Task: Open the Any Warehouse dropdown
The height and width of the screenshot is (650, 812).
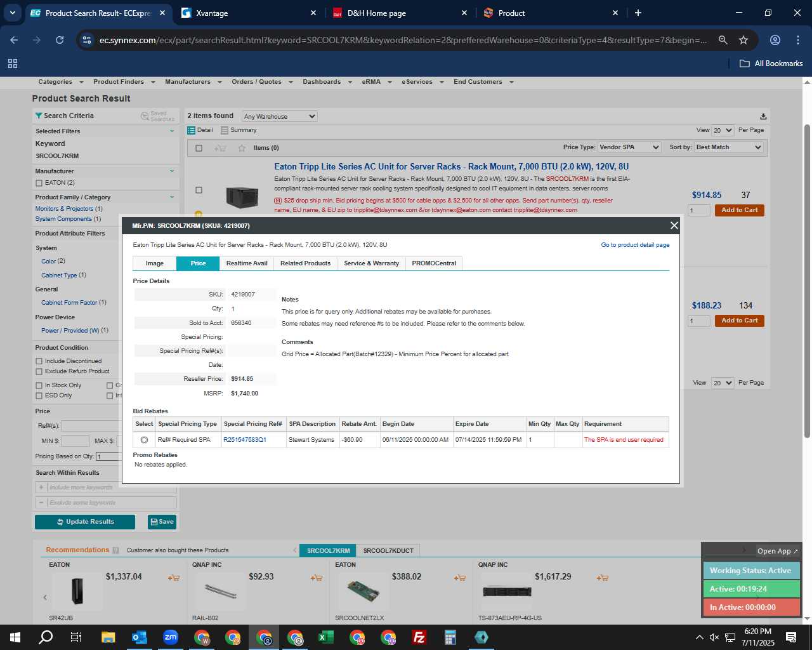Action: tap(279, 116)
